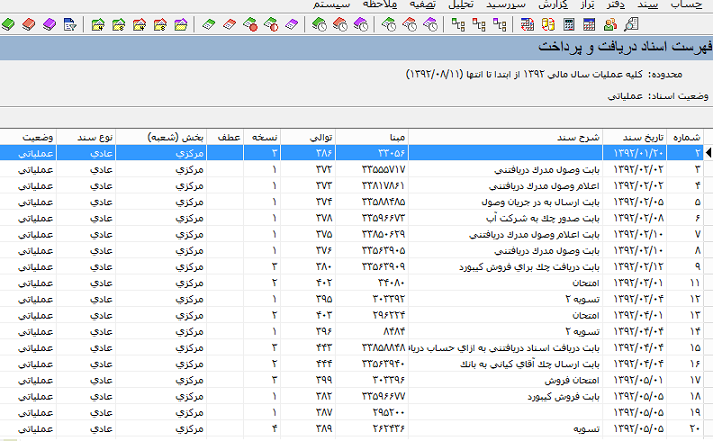This screenshot has height=441, width=713.
Task: Click the calendar icon beside the users icon
Action: pos(588,23)
